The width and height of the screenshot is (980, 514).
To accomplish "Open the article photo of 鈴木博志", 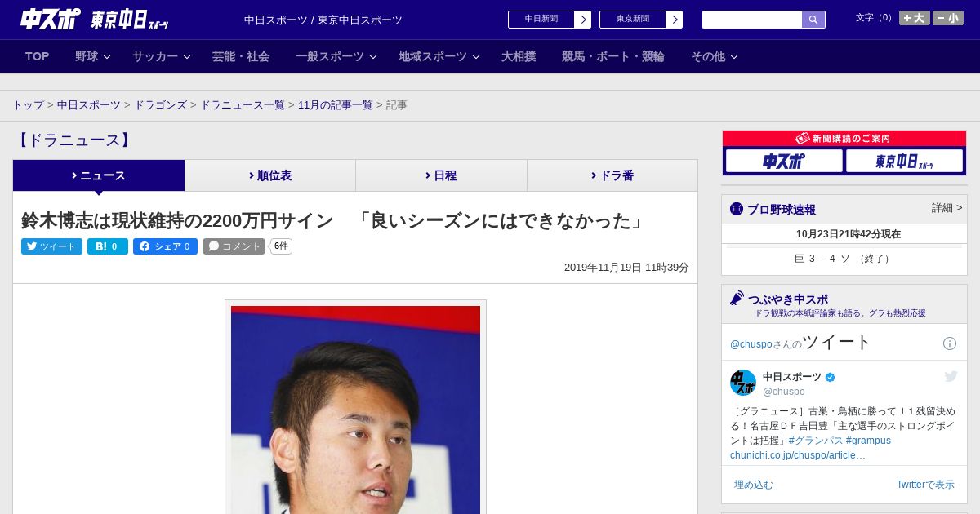I will [x=355, y=410].
